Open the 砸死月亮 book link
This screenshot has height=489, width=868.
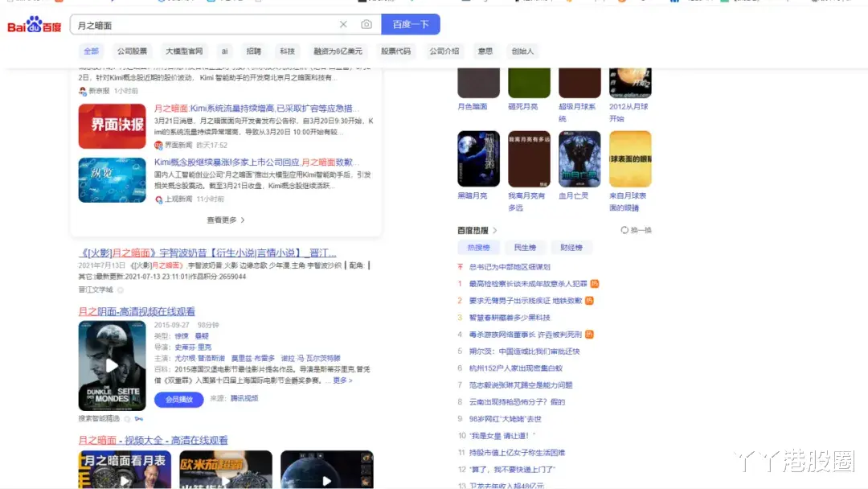pos(523,106)
